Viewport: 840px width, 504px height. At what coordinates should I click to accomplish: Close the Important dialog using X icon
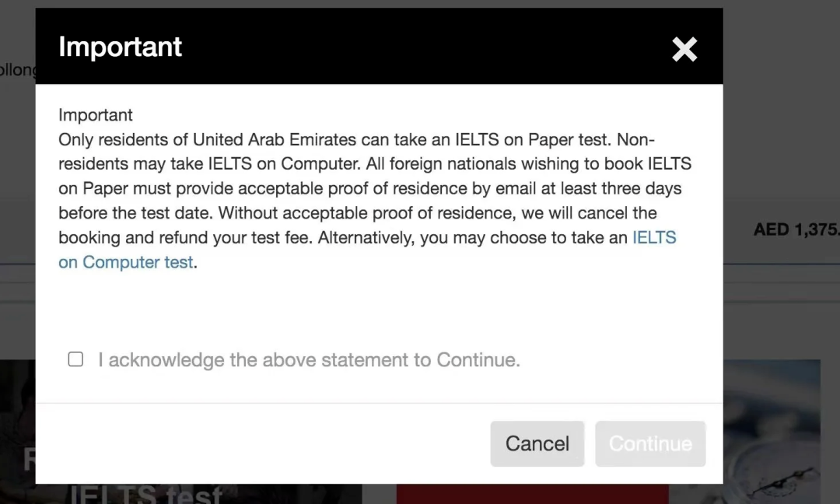tap(684, 49)
